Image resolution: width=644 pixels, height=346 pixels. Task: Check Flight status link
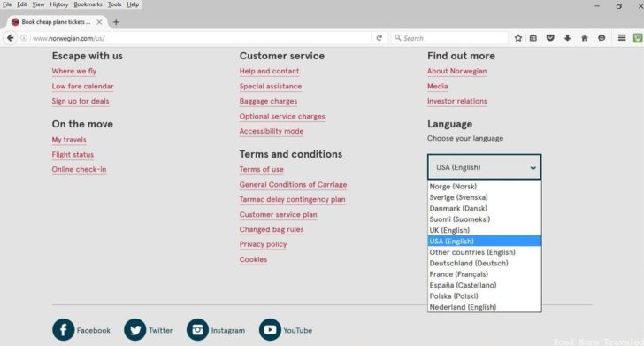pos(73,155)
